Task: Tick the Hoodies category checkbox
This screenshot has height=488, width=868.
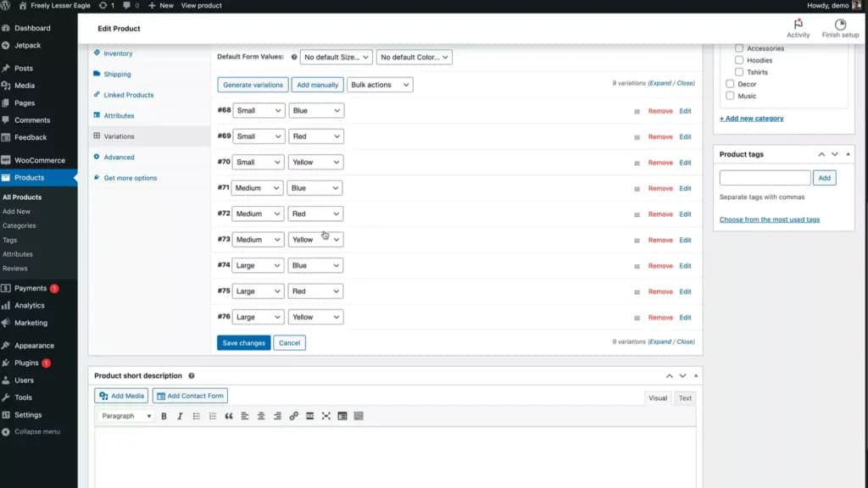Action: [739, 60]
